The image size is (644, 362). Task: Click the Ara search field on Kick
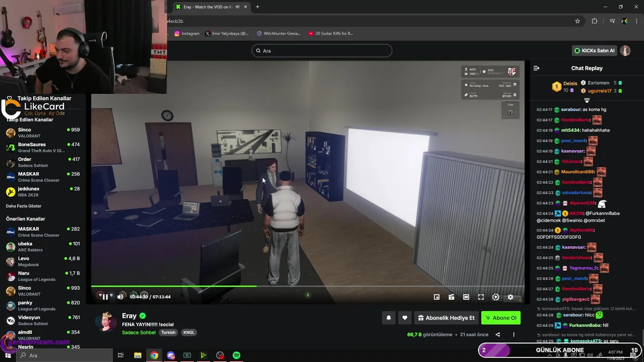(322, 51)
